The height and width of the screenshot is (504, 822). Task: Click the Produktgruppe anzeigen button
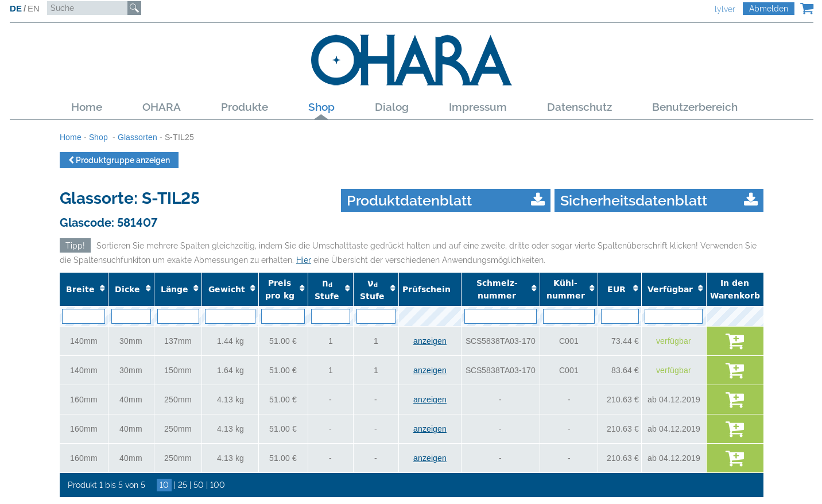[119, 160]
